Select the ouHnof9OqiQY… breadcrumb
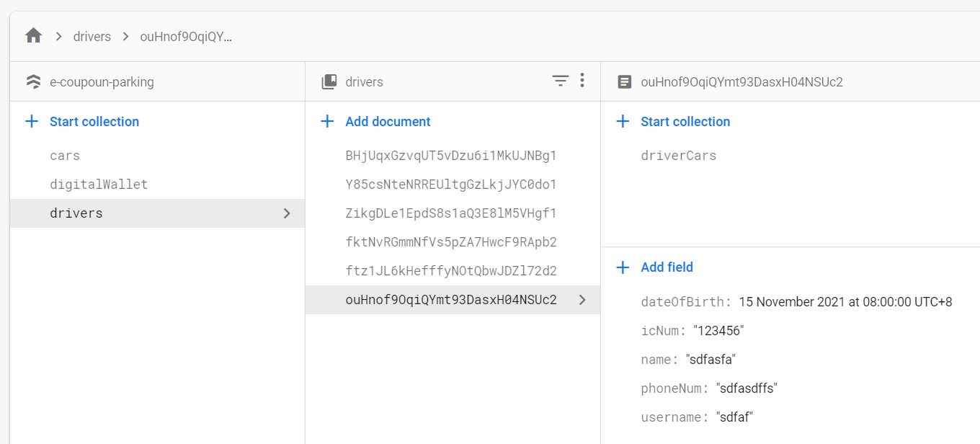 [186, 37]
